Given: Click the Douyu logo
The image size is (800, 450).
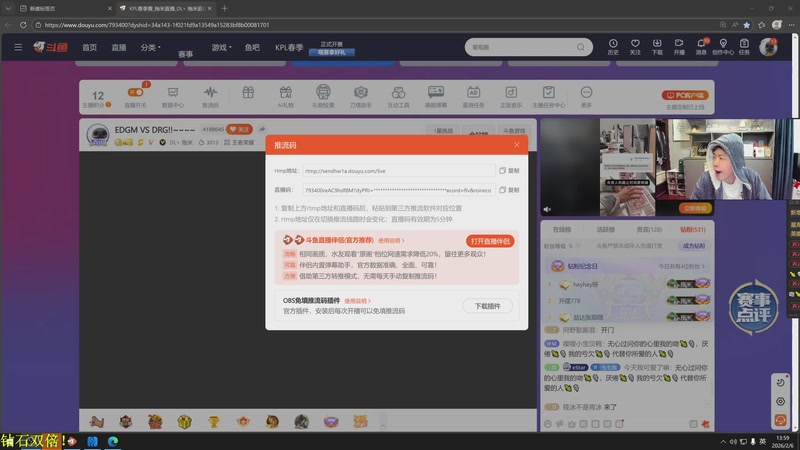Looking at the screenshot, I should click(x=51, y=47).
